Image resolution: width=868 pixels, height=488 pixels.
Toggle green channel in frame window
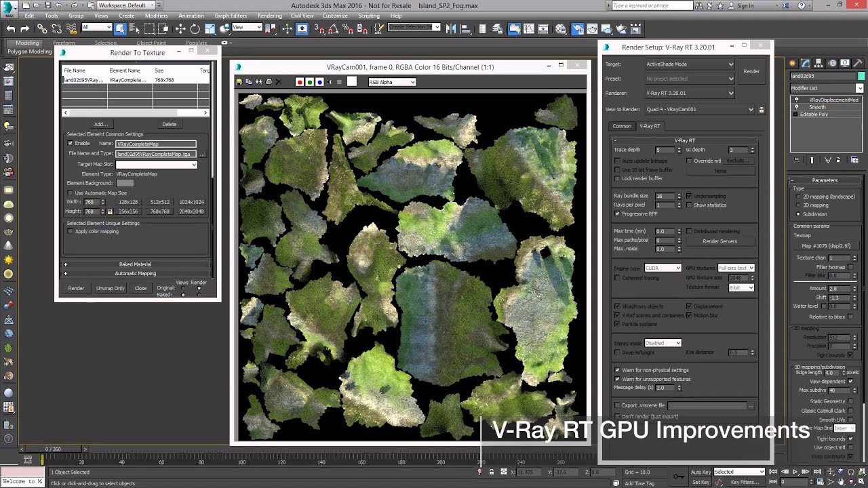point(310,82)
